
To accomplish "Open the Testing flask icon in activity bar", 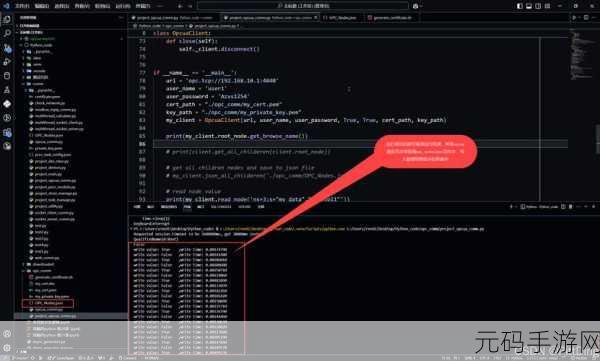I will coord(7,90).
